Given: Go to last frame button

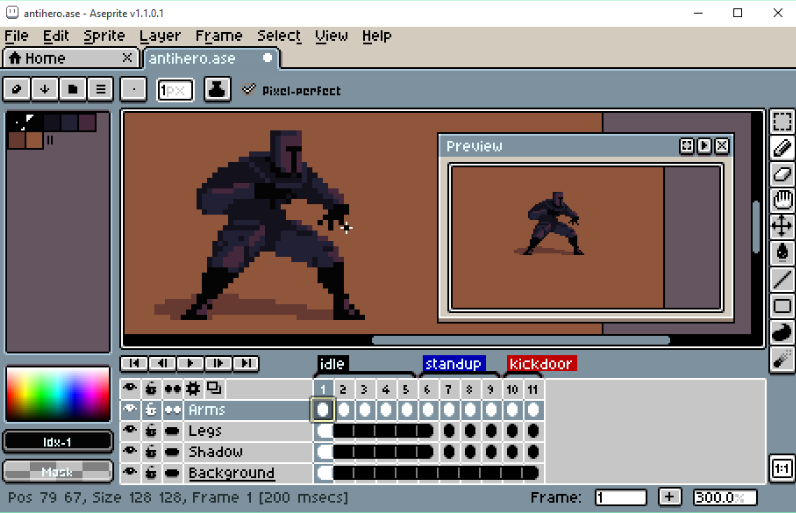Looking at the screenshot, I should coord(246,363).
